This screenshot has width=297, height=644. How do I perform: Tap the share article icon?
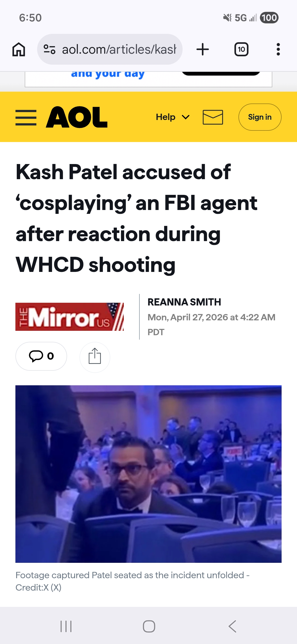(x=95, y=357)
